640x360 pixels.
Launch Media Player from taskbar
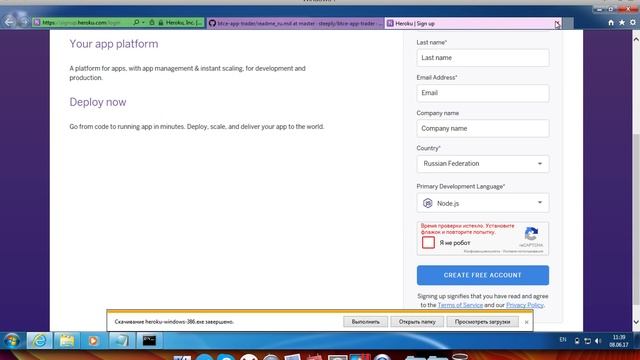[x=93, y=340]
